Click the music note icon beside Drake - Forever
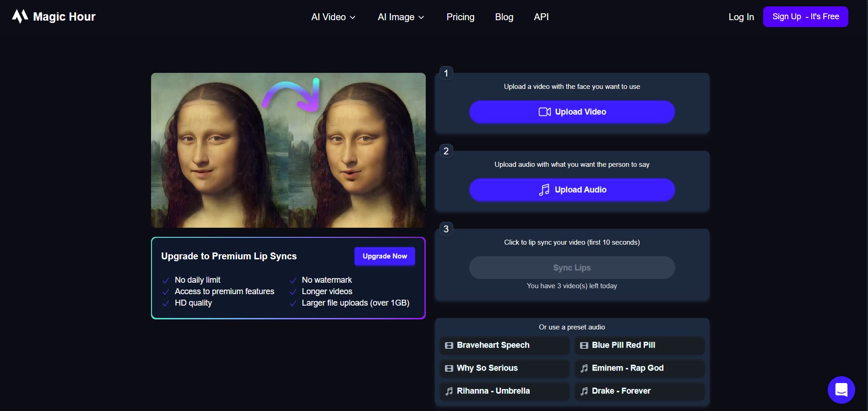Image resolution: width=868 pixels, height=411 pixels. [x=584, y=391]
